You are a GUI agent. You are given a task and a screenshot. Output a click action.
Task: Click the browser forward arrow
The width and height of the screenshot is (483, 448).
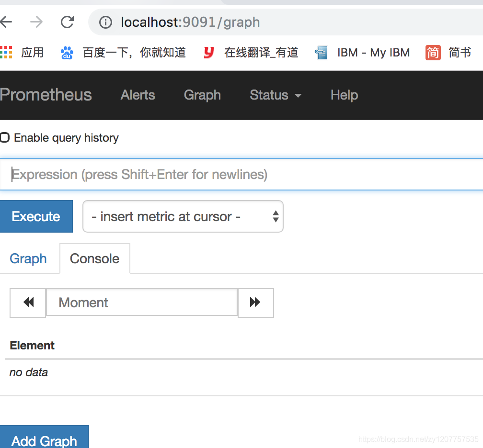tap(36, 22)
